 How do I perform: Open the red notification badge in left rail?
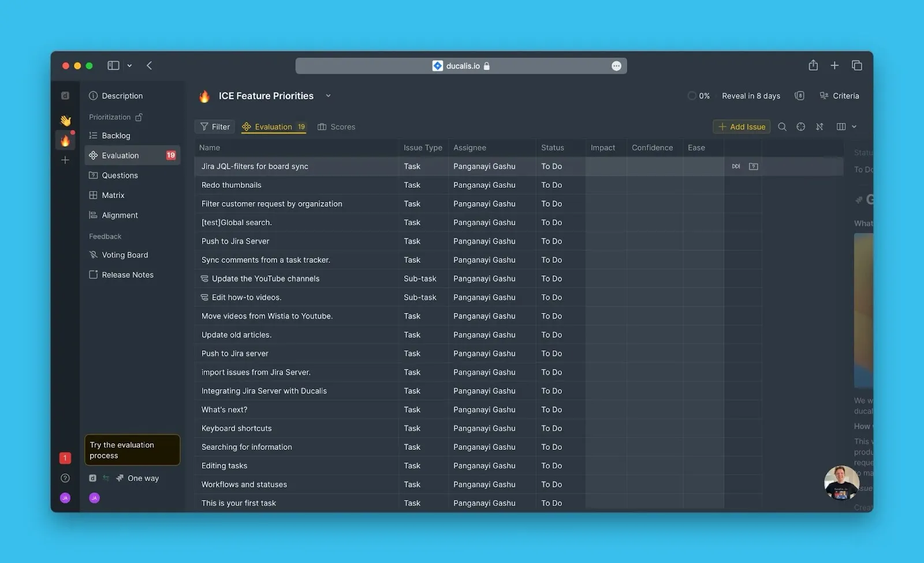tap(65, 458)
